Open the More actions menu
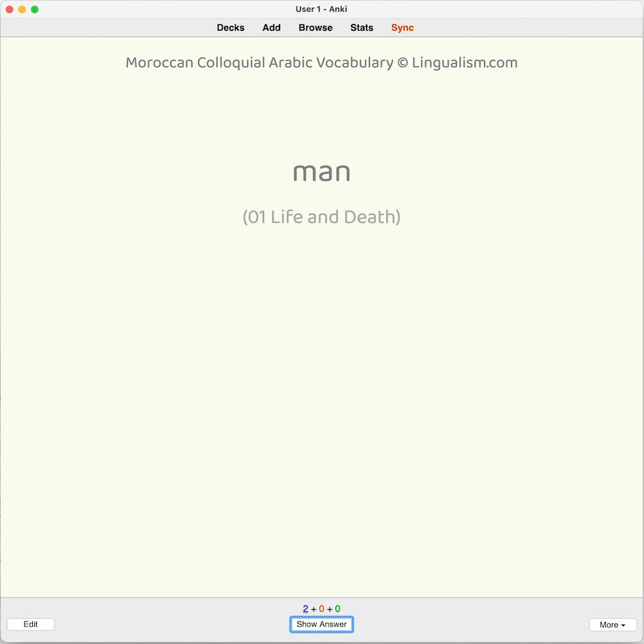The height and width of the screenshot is (644, 644). coord(612,625)
